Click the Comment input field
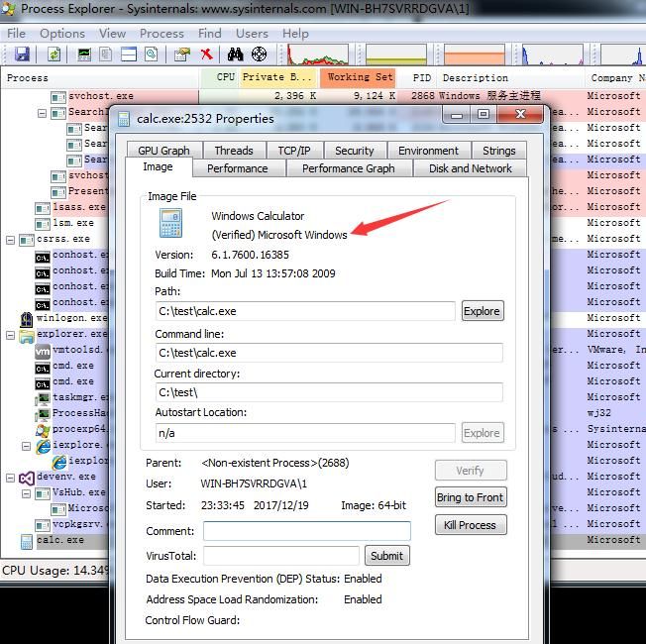Viewport: 646px width, 644px height. [306, 531]
